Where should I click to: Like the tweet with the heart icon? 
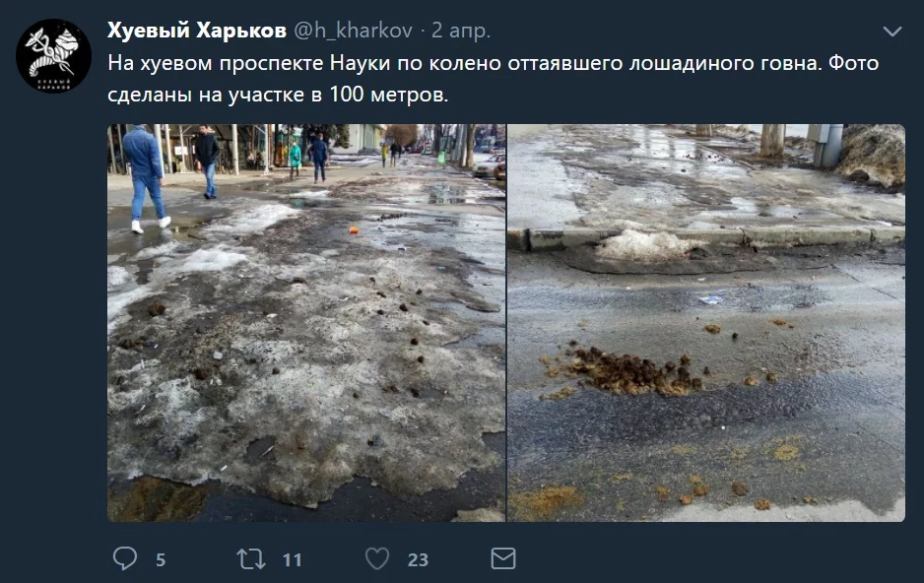point(377,558)
